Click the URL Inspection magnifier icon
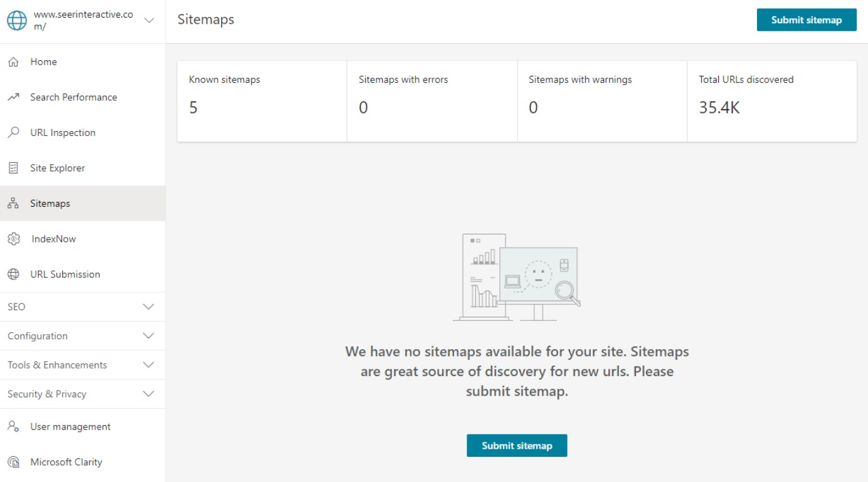 [x=13, y=132]
